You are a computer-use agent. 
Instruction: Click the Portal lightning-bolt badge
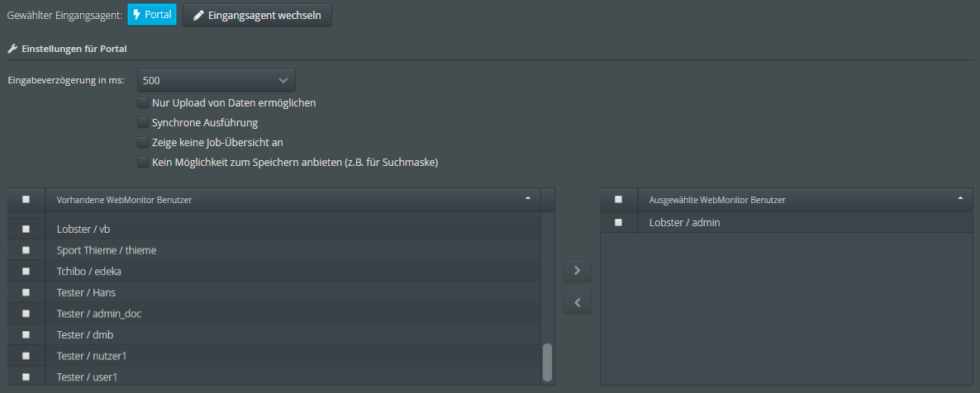coord(152,15)
